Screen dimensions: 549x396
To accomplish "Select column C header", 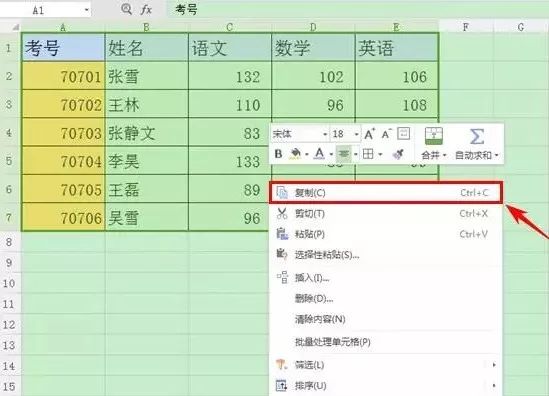I will coord(230,27).
